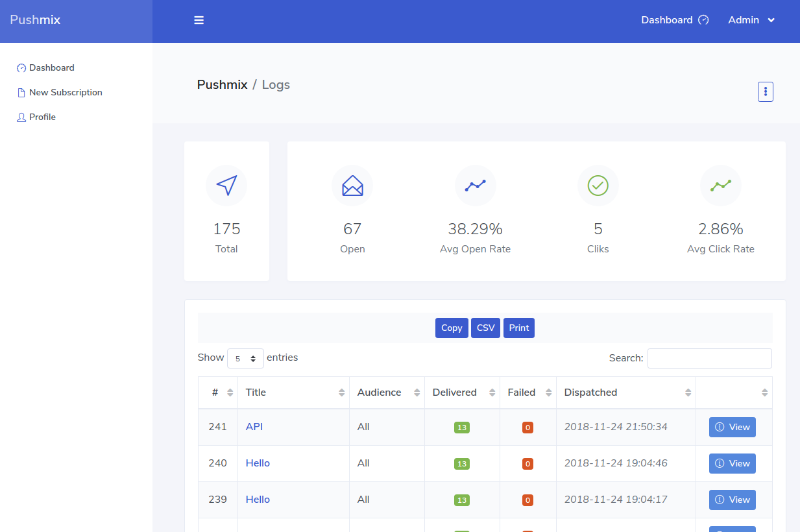Click View button for row 241
The height and width of the screenshot is (532, 800).
click(x=733, y=427)
